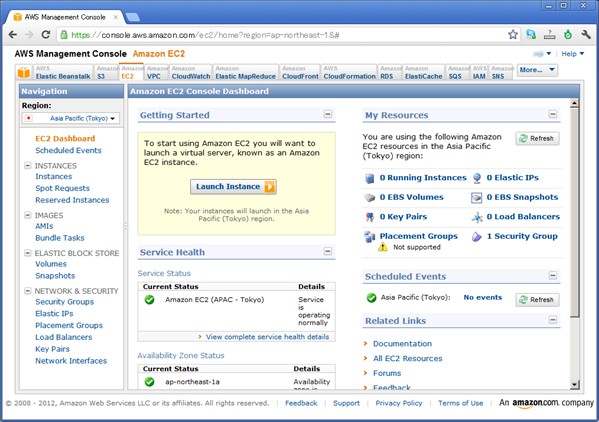Image resolution: width=599 pixels, height=422 pixels.
Task: Refresh the Scheduled Events section
Action: pyautogui.click(x=537, y=300)
